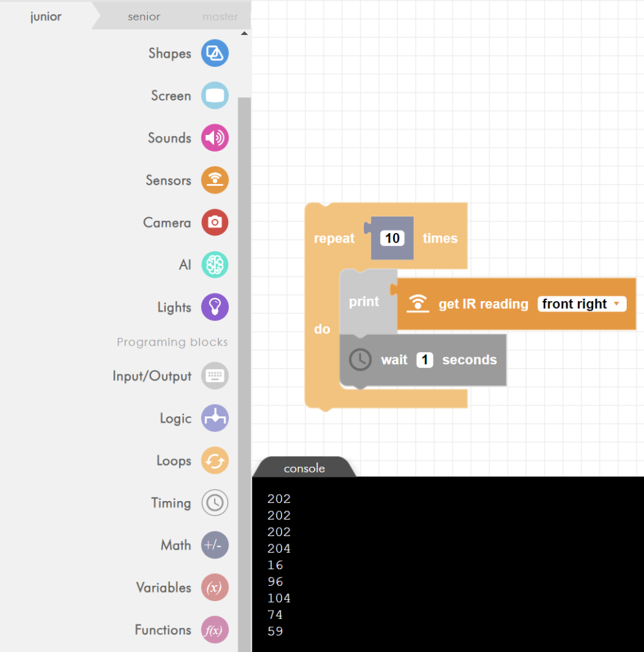Open the Sounds speaker icon
This screenshot has width=644, height=652.
click(215, 138)
